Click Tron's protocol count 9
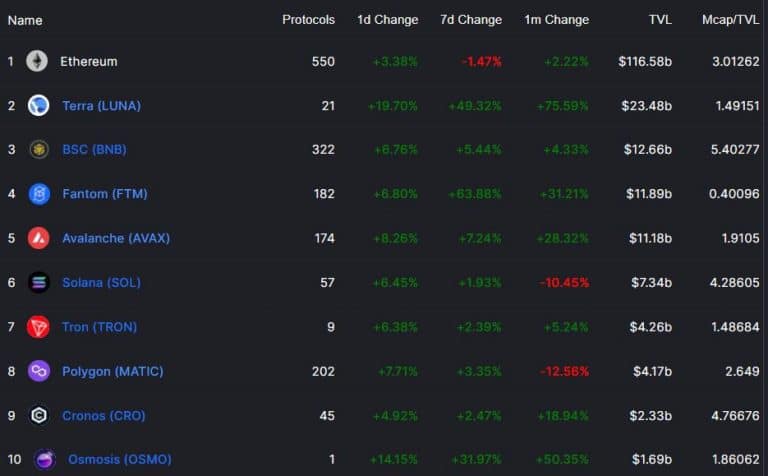This screenshot has width=768, height=476. 331,327
